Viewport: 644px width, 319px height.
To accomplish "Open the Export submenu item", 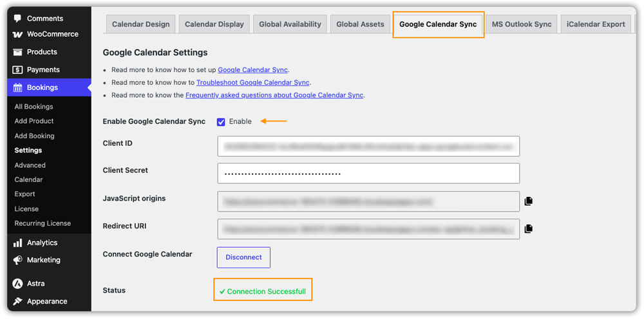I will (24, 194).
